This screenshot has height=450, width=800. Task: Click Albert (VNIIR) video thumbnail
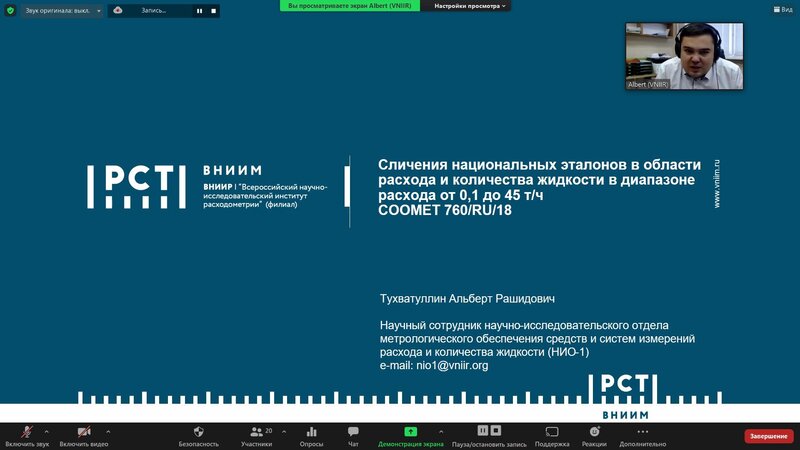click(684, 56)
